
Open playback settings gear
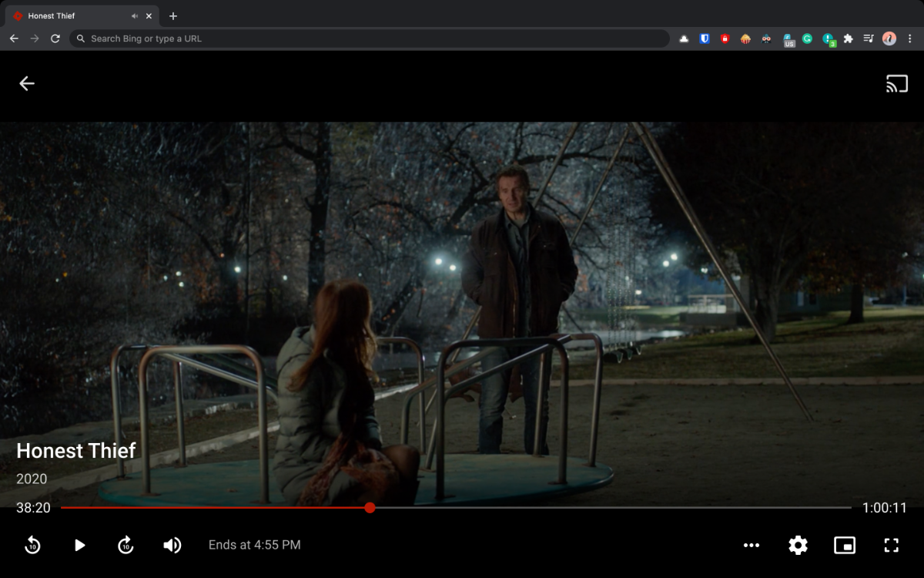(x=798, y=546)
